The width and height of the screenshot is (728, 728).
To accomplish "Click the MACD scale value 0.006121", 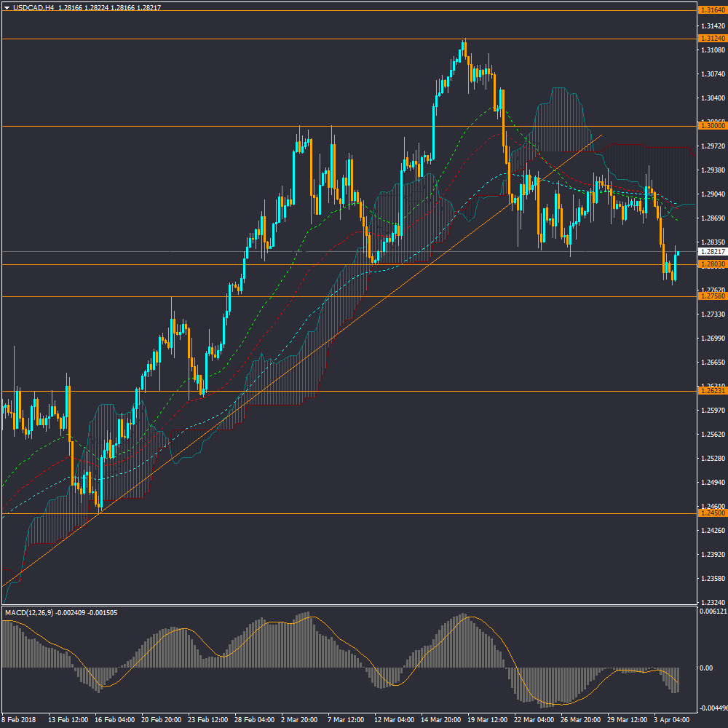I will [712, 613].
